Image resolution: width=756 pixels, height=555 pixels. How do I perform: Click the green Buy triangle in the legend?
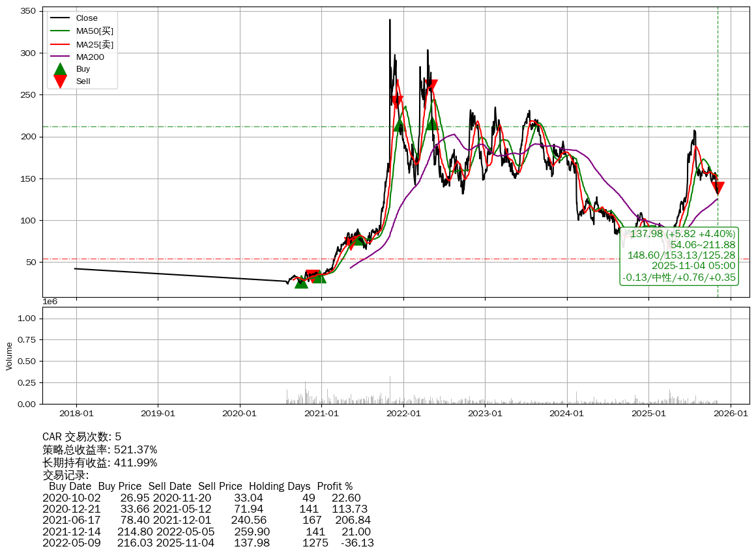tap(60, 70)
